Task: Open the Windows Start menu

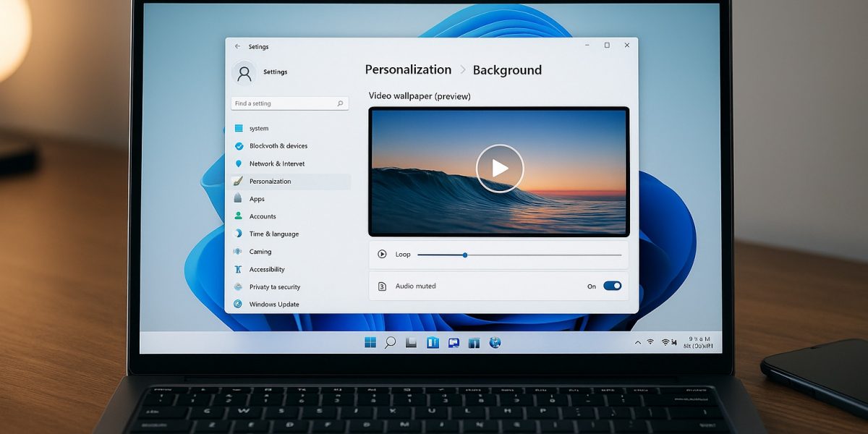Action: (x=370, y=342)
